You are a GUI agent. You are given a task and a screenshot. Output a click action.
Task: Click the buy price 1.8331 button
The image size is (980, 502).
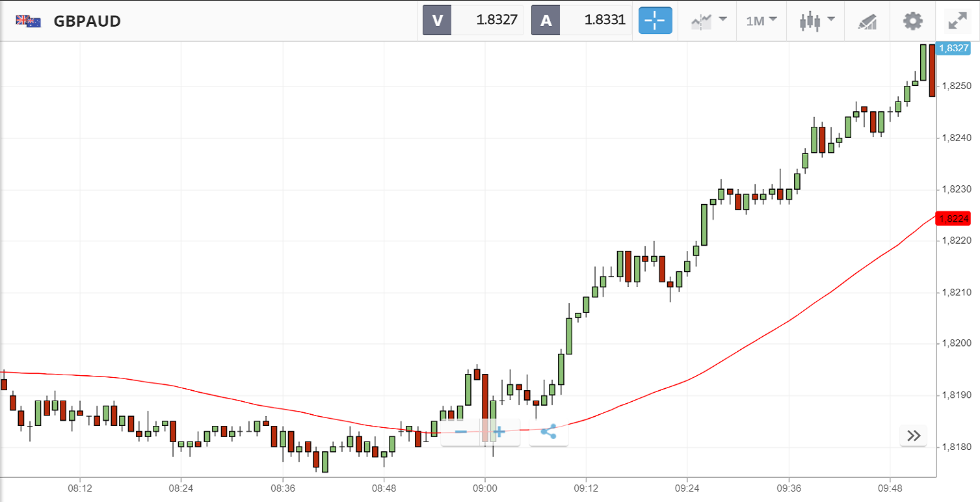[x=581, y=20]
